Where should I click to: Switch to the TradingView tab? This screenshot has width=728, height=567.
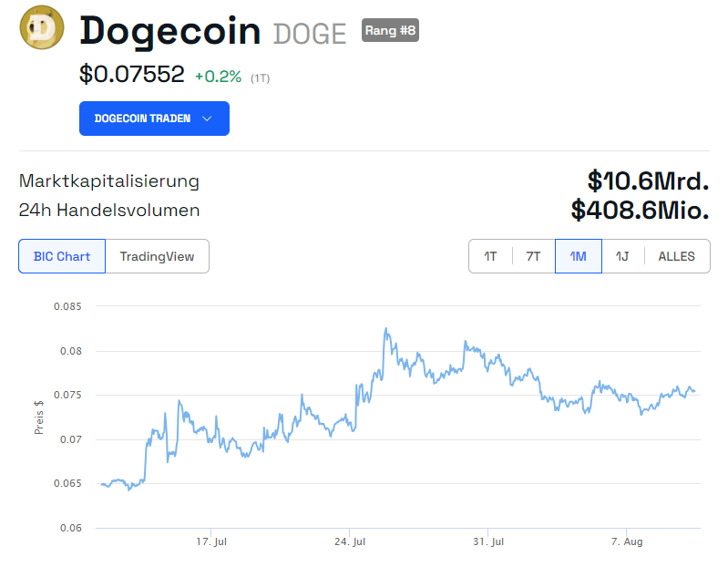(157, 256)
